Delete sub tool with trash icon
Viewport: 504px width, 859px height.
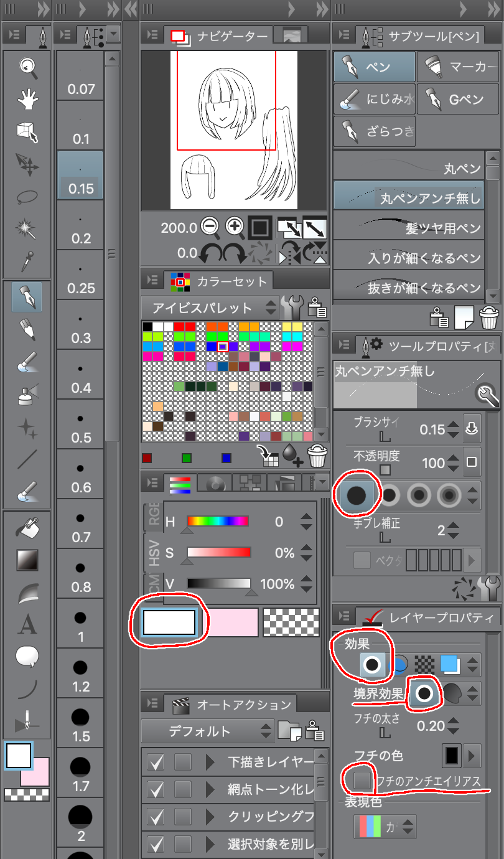click(x=489, y=317)
